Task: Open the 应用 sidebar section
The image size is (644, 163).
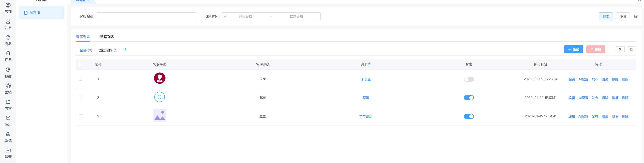Action: [8, 121]
